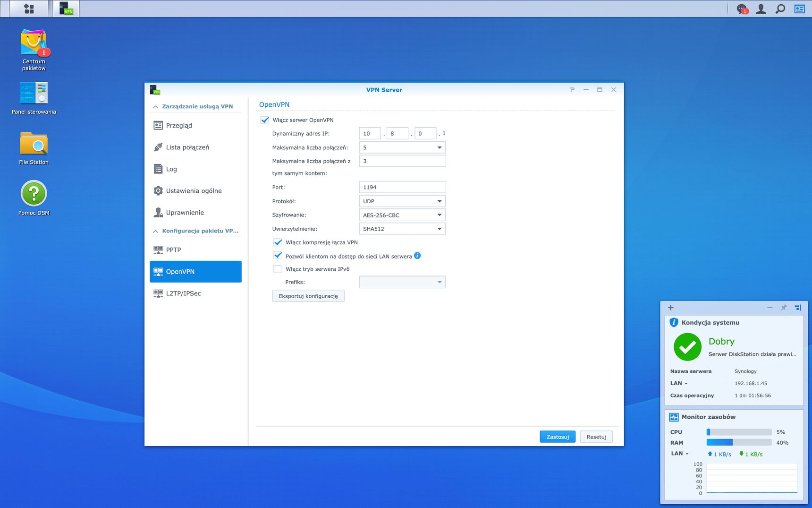Toggle Włącz kompresję łącza VPN
812x508 pixels.
tap(278, 242)
